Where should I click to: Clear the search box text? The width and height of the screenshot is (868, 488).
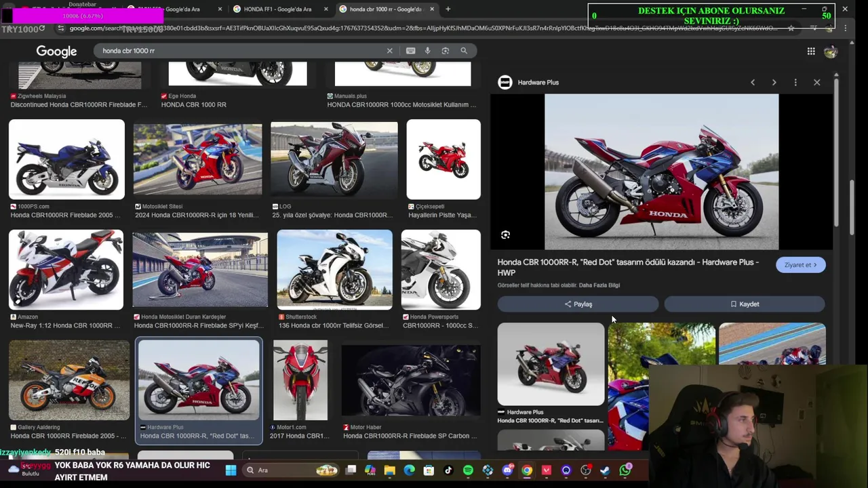pos(390,51)
